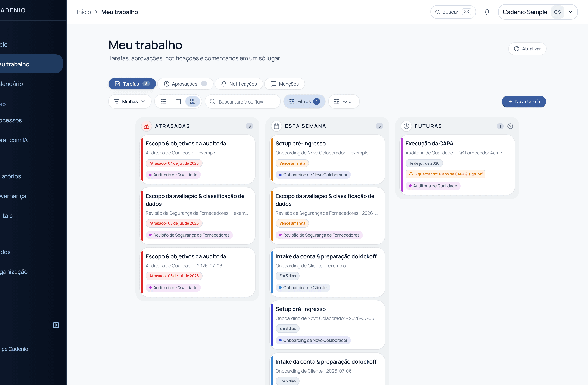Click the Atrasadas warning triangle icon
The image size is (588, 385).
click(147, 126)
